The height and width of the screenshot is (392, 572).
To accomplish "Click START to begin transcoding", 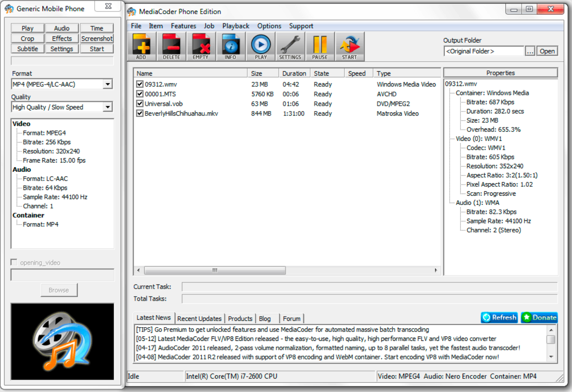I will click(349, 46).
